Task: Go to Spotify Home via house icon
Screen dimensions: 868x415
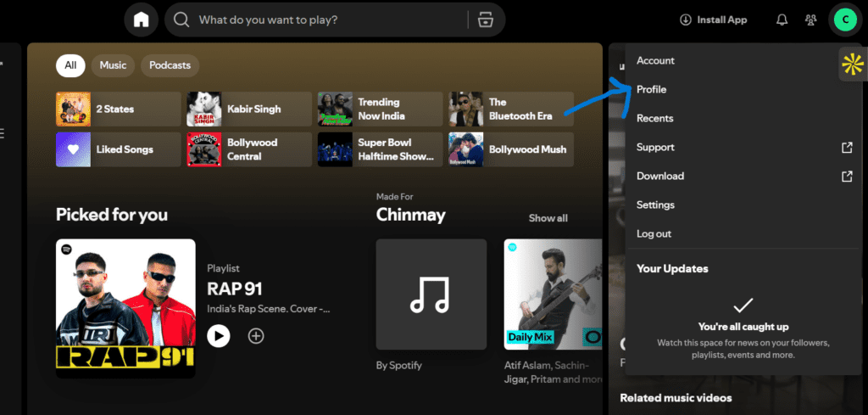Action: coord(142,20)
